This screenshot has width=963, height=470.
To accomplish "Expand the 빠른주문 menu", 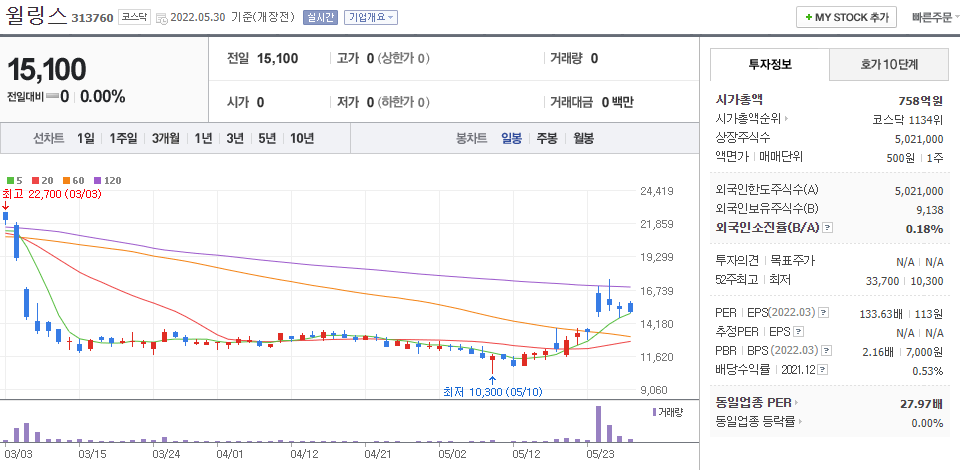I will click(x=937, y=17).
